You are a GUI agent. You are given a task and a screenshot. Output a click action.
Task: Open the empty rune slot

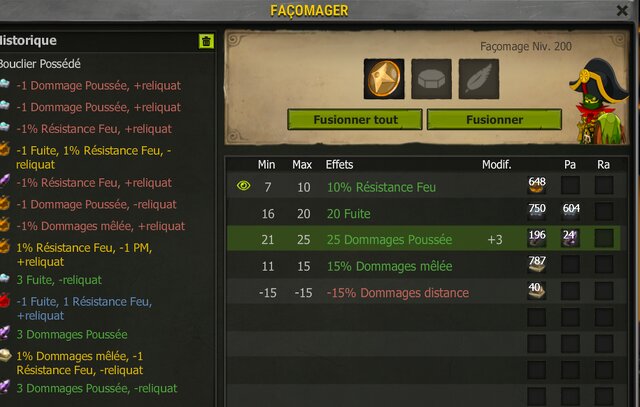point(431,79)
